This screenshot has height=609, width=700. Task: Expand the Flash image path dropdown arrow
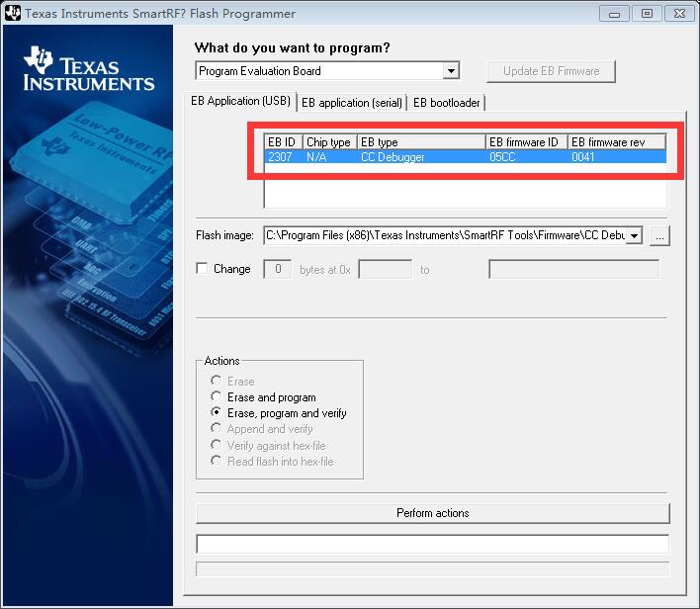634,235
